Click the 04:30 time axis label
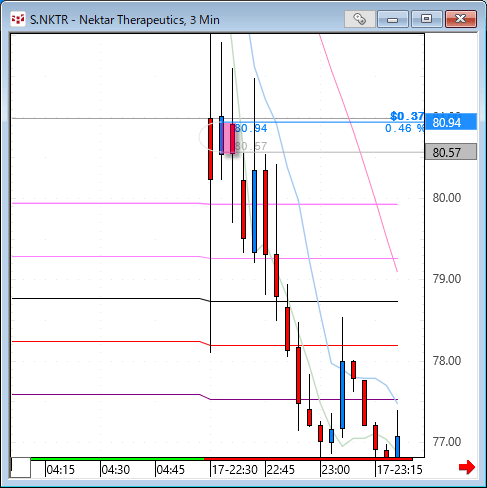487x488 pixels. 116,470
